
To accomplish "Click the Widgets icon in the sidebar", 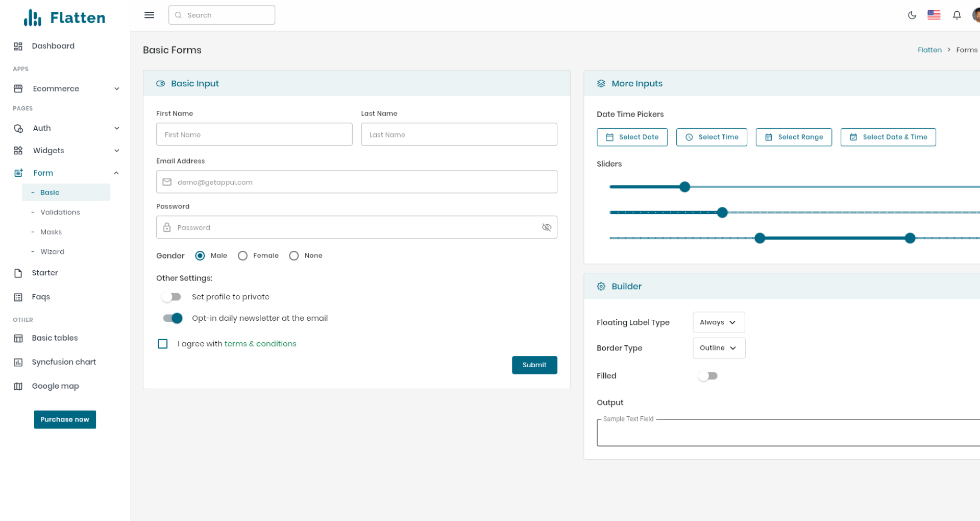I will click(18, 150).
